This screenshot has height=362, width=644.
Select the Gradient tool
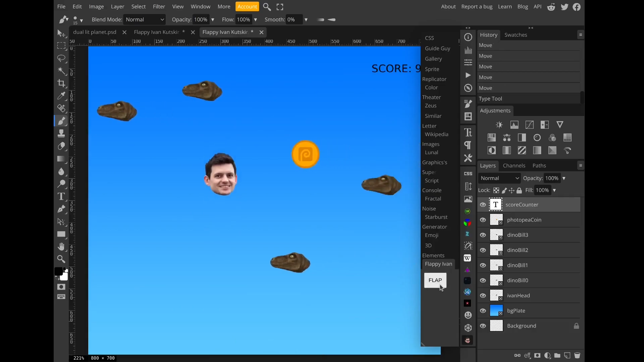pos(61,159)
